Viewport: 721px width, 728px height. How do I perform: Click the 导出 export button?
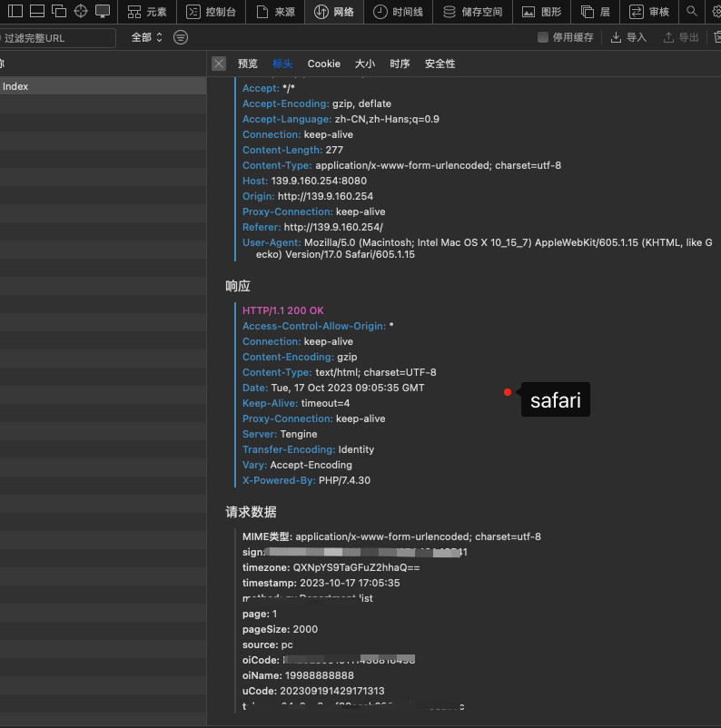681,37
